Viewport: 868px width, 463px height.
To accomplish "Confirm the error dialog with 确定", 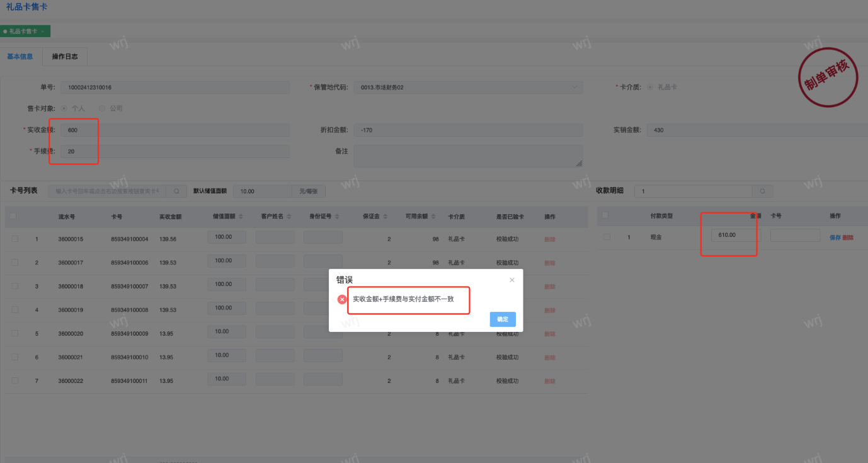I will point(503,319).
